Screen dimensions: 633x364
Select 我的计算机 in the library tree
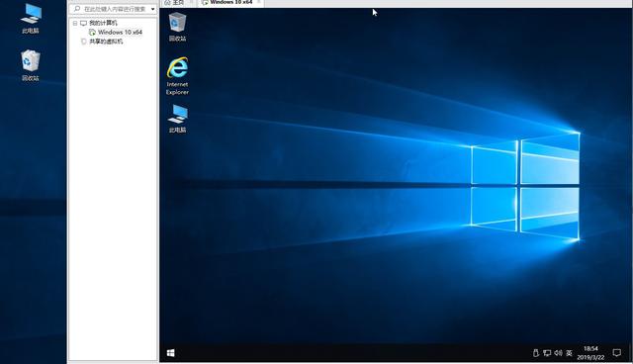103,23
